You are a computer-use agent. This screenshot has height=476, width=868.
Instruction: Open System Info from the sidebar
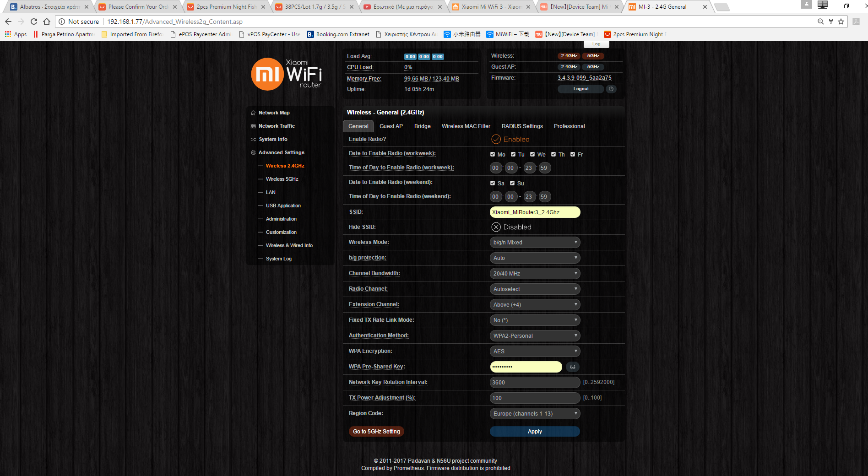273,139
